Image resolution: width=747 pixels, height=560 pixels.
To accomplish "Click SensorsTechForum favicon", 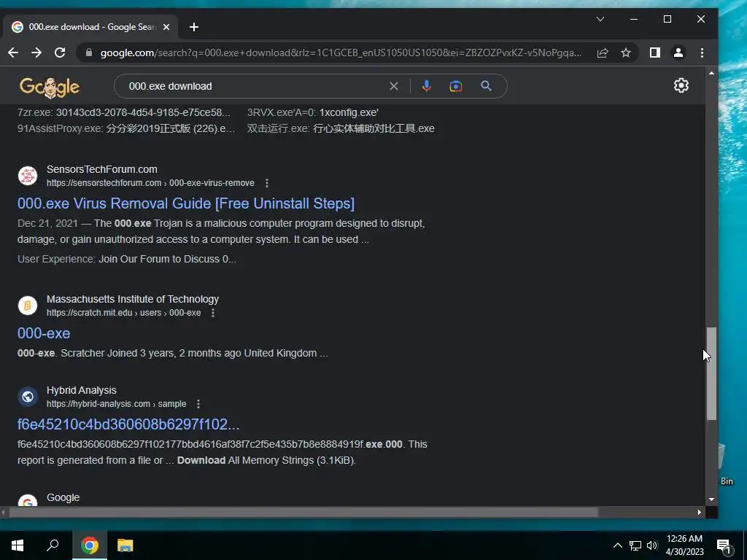I will tap(28, 176).
